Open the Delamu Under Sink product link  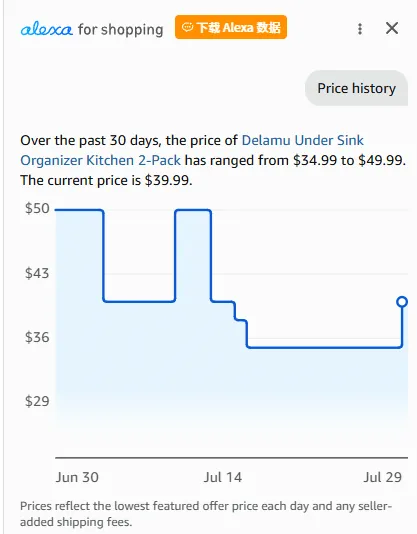pos(303,140)
